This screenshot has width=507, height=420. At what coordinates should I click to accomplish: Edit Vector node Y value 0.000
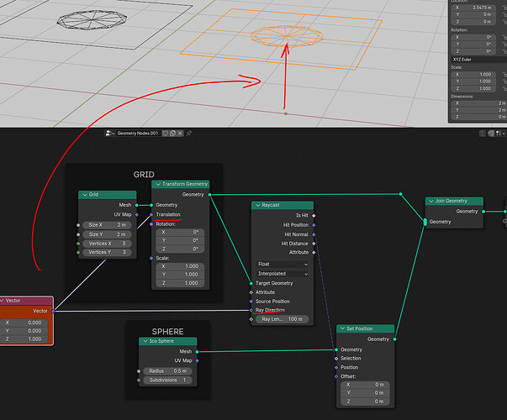click(x=24, y=331)
